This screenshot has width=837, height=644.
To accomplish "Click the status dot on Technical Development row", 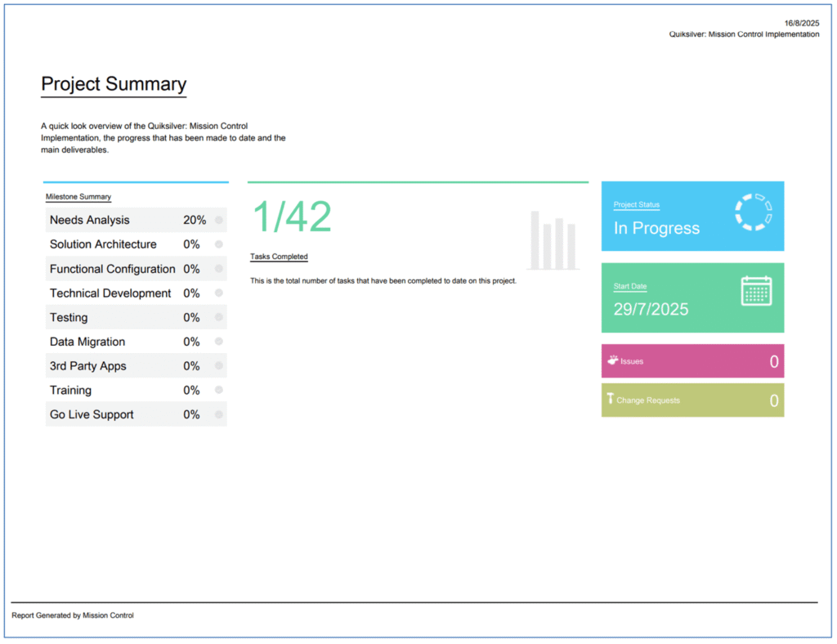I will point(219,293).
